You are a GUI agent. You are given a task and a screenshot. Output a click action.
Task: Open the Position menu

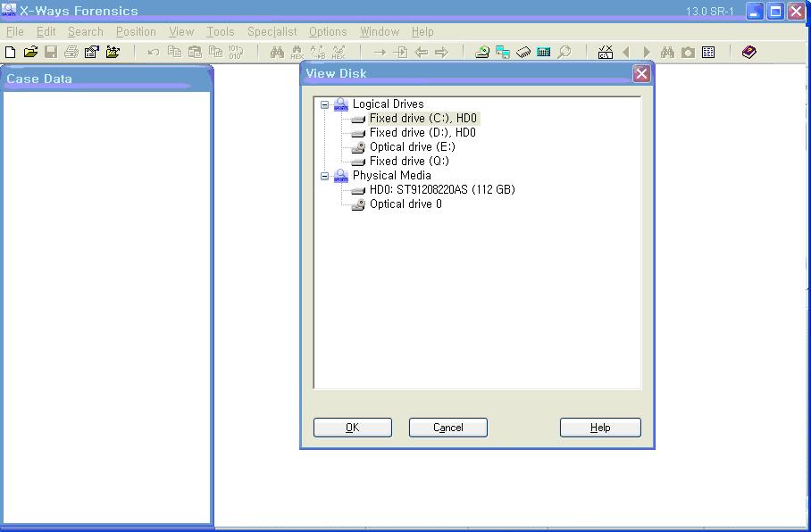point(136,31)
